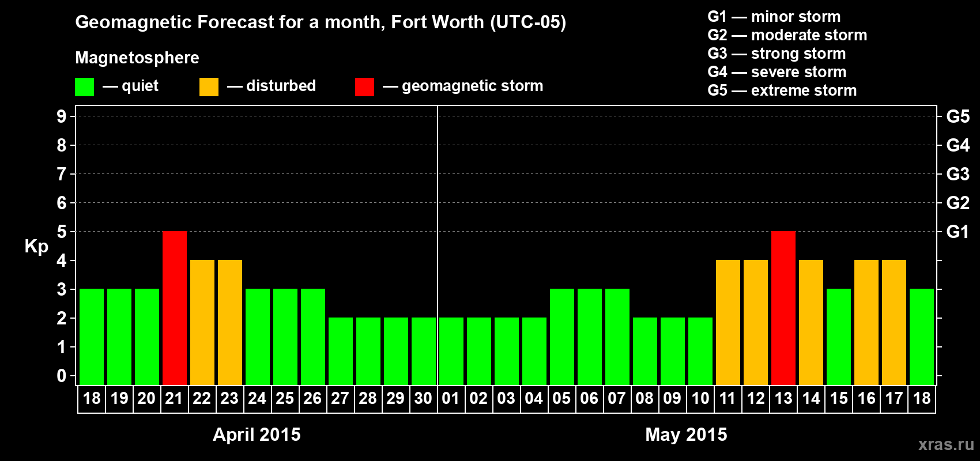Click date label 21 on the April axis
The width and height of the screenshot is (980, 461).
[x=174, y=398]
